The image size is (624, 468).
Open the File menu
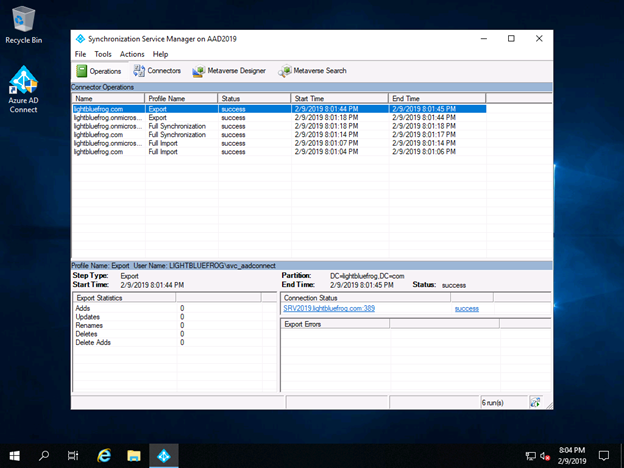80,54
